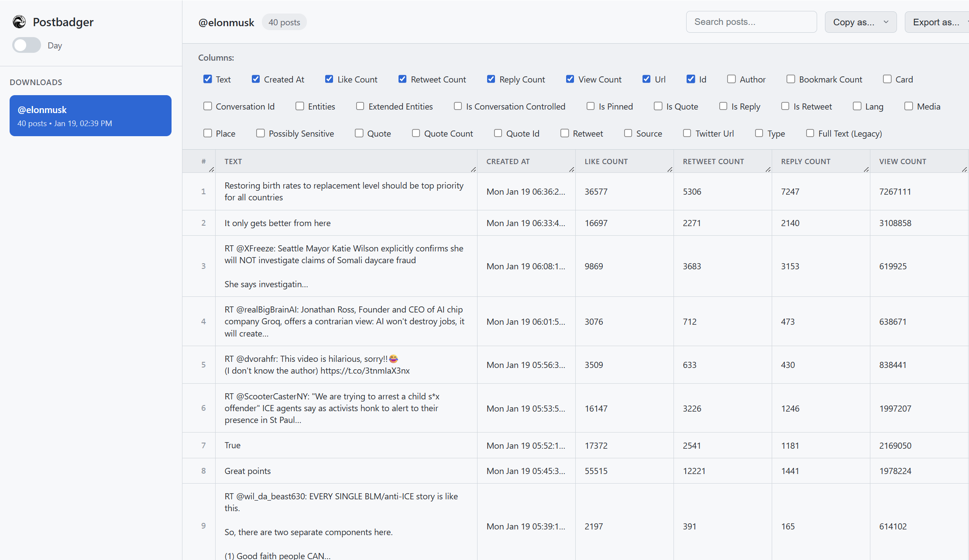Viewport: 969px width, 560px height.
Task: Enable the Bookmark Count column checkbox
Action: (x=790, y=79)
